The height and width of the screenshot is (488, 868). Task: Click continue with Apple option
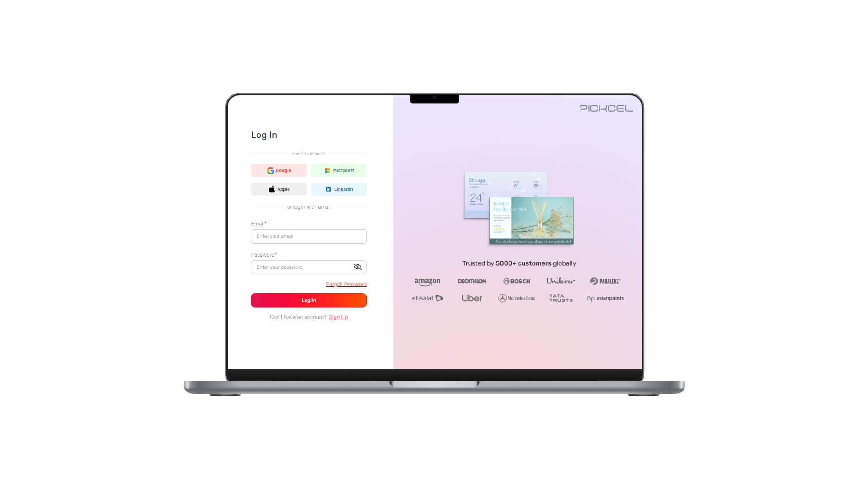pos(278,189)
